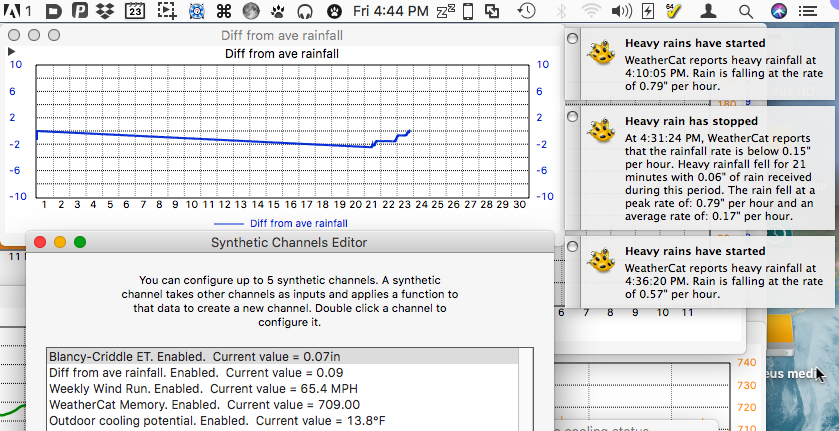Click the menu bar clock Fri 4:44 PM
Screen dimensions: 839x431
coord(391,10)
